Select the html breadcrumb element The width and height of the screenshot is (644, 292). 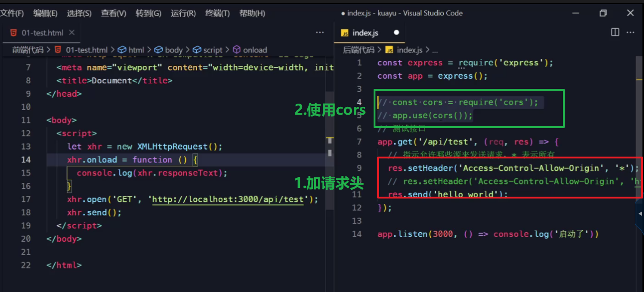coord(136,50)
